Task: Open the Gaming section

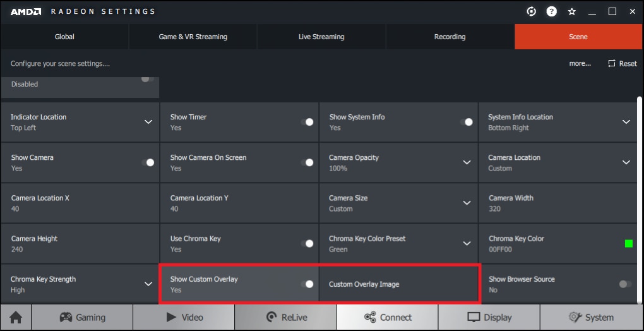Action: point(82,317)
